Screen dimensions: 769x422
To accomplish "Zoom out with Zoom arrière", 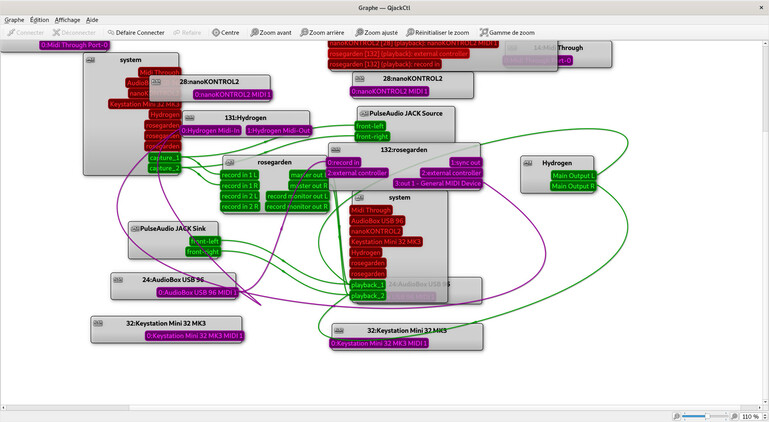I will point(322,32).
